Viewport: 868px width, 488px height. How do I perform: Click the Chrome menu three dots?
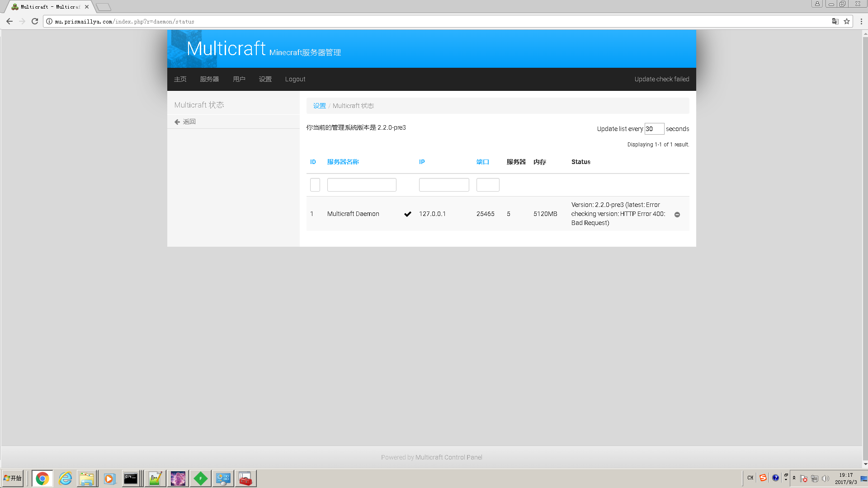tap(861, 21)
